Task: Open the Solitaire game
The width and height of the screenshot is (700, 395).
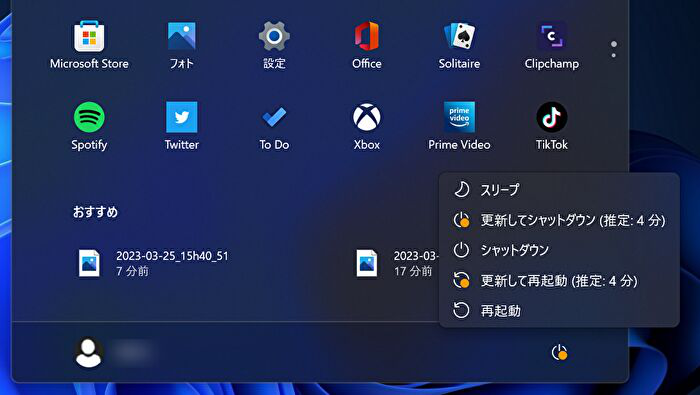Action: (459, 45)
